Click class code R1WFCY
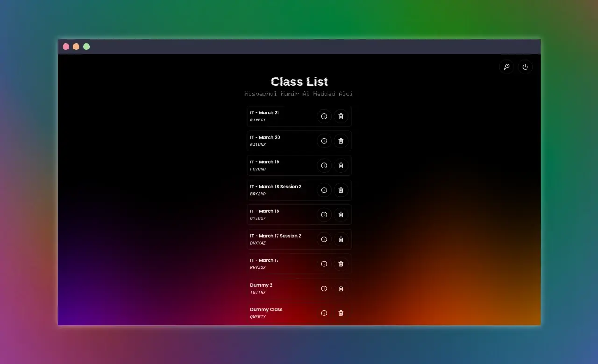The width and height of the screenshot is (598, 364). tap(258, 120)
